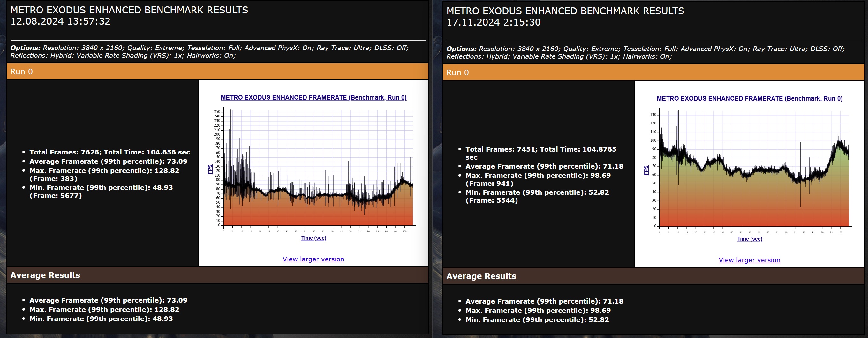Click the benchmark results title above 17.11.2024
The height and width of the screenshot is (338, 868).
(565, 11)
